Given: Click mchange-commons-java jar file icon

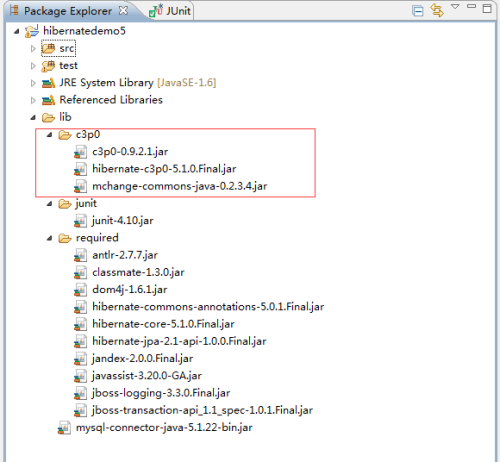Looking at the screenshot, I should pyautogui.click(x=80, y=186).
